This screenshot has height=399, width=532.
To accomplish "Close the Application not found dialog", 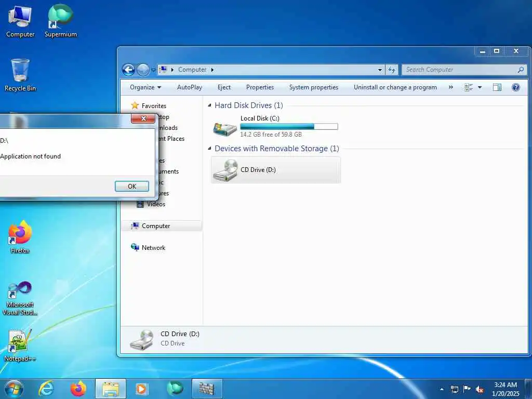I will pyautogui.click(x=143, y=118).
